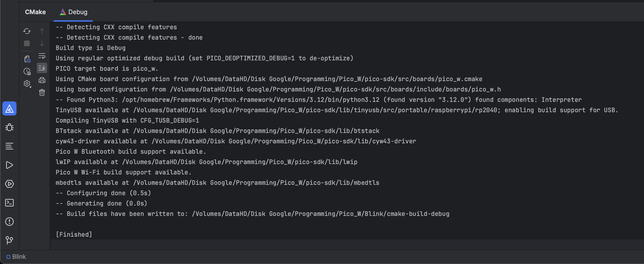Click 'Detecting CXX compile features - done' line
This screenshot has width=644, height=264.
(129, 37)
